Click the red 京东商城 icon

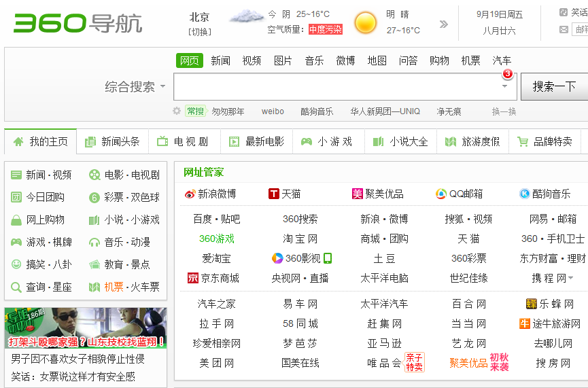pos(193,278)
